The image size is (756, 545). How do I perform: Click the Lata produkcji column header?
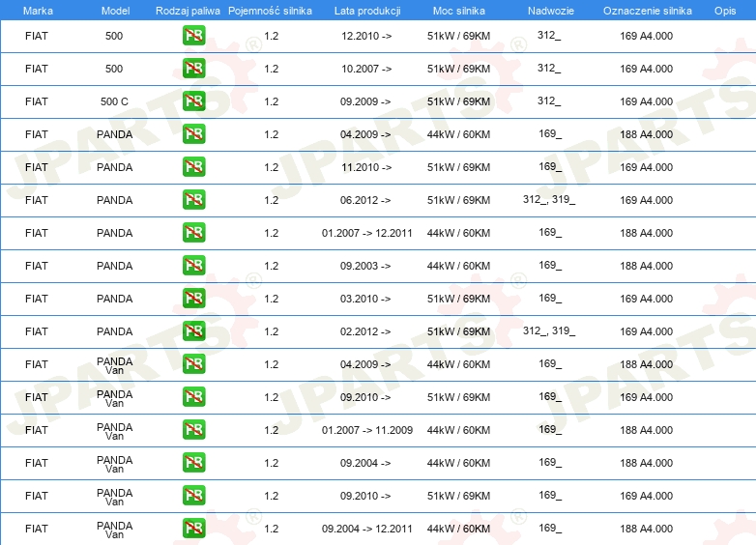click(x=367, y=11)
